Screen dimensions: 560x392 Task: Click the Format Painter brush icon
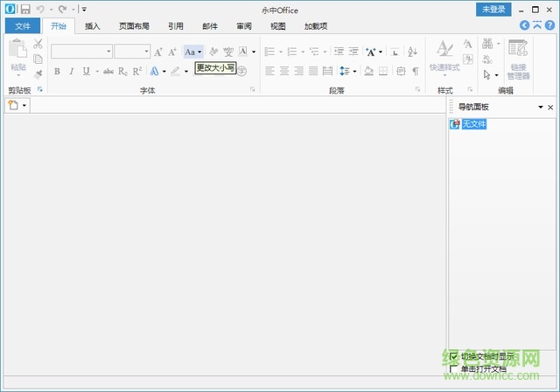(38, 73)
